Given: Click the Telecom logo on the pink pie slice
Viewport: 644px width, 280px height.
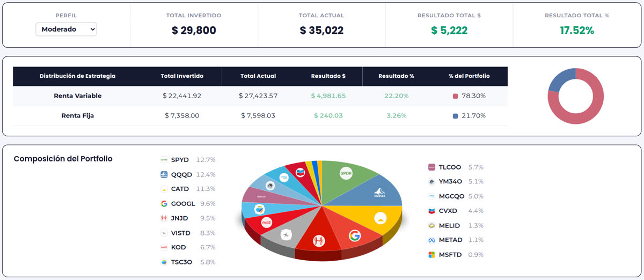Looking at the screenshot, I should click(x=261, y=196).
